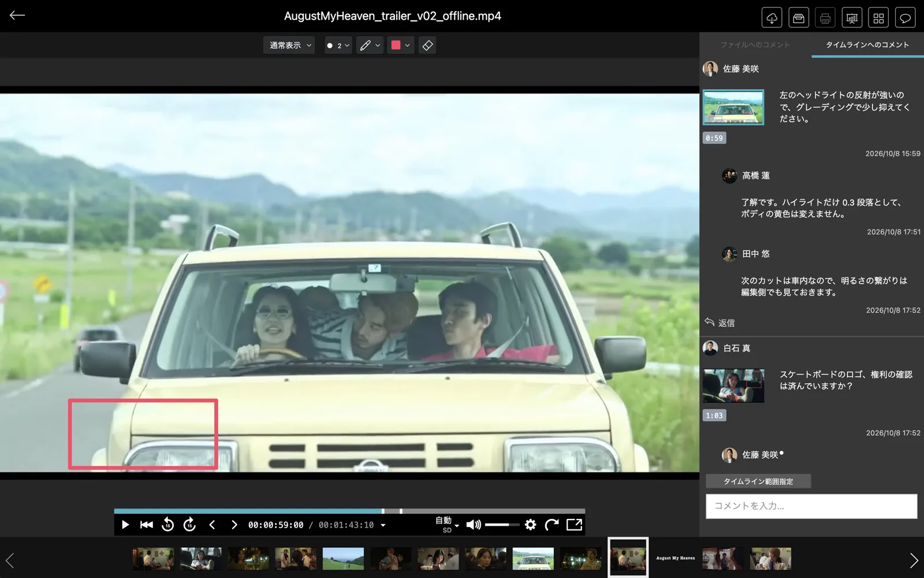
Task: Open video in external fullscreen window
Action: pyautogui.click(x=574, y=525)
